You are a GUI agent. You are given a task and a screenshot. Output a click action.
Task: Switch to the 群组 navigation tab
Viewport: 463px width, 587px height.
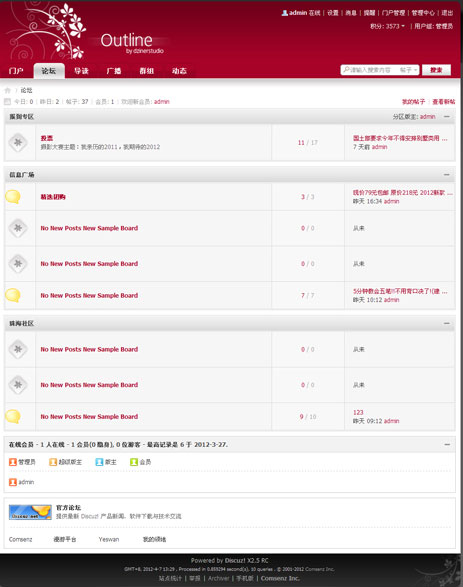(146, 71)
